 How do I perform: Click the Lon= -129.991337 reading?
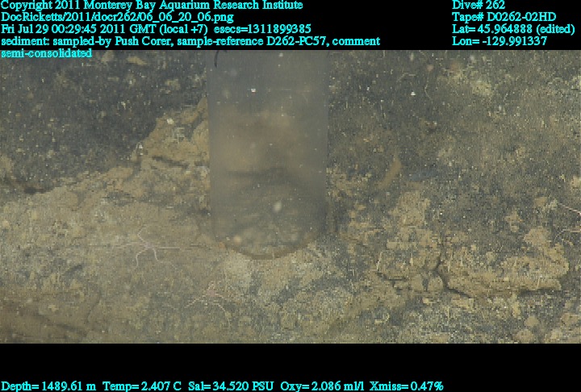click(499, 41)
